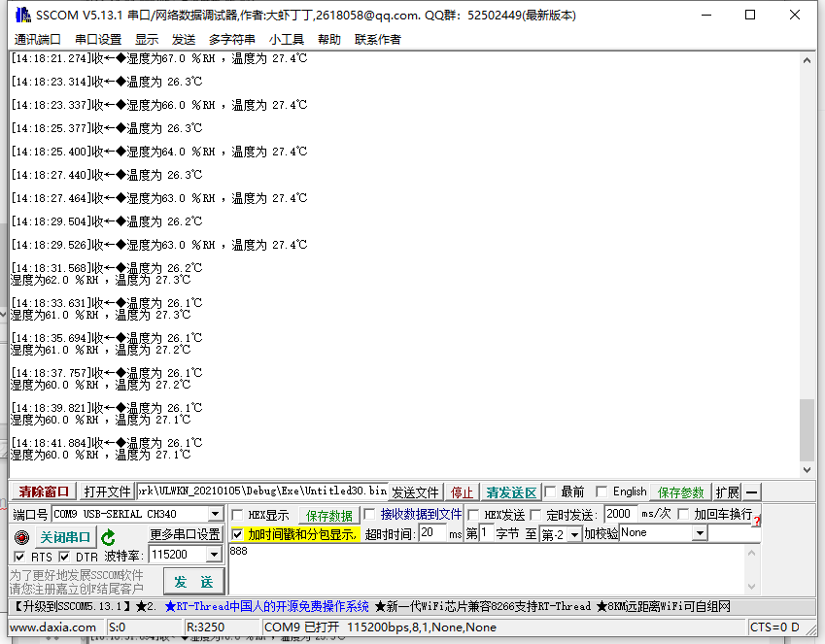Image resolution: width=825 pixels, height=644 pixels.
Task: Toggle the HEX发送 checkbox
Action: (473, 515)
